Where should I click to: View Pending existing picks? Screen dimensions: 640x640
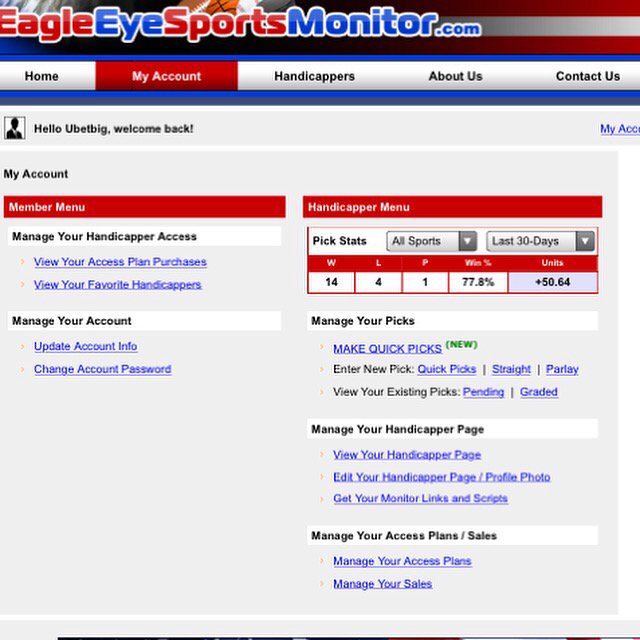coord(483,392)
